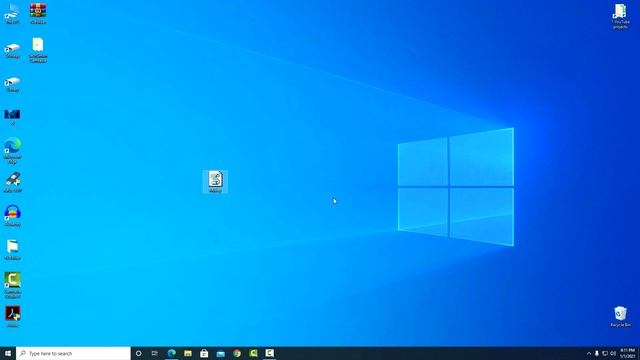
Task: Open the clock and date flyout
Action: tap(627, 353)
